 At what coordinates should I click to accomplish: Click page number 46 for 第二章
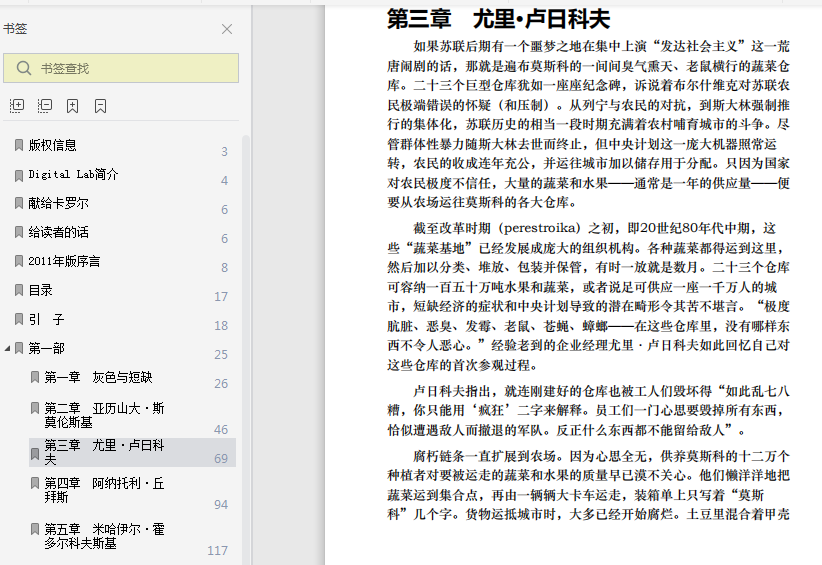click(221, 430)
